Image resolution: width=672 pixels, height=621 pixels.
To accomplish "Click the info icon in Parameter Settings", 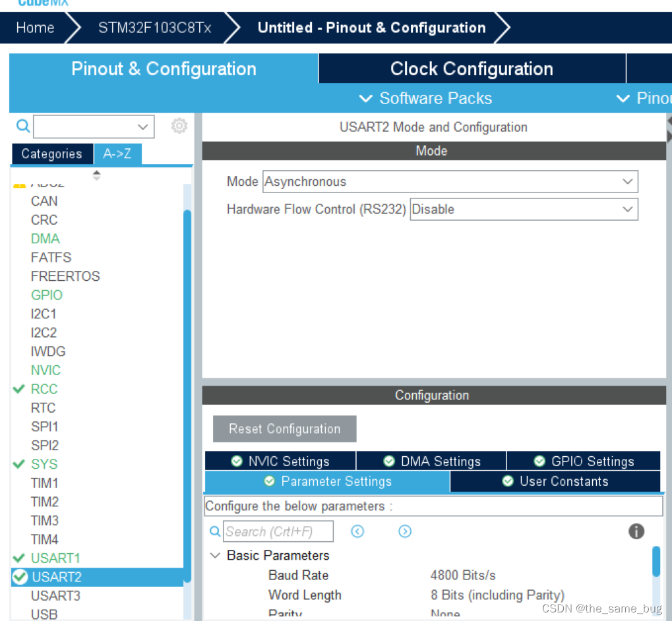I will pos(636,531).
